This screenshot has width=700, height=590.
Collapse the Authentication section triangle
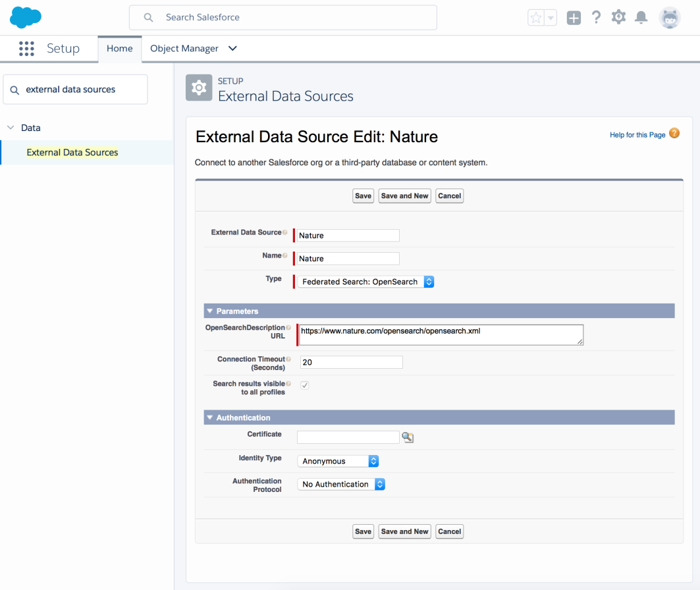pyautogui.click(x=210, y=417)
